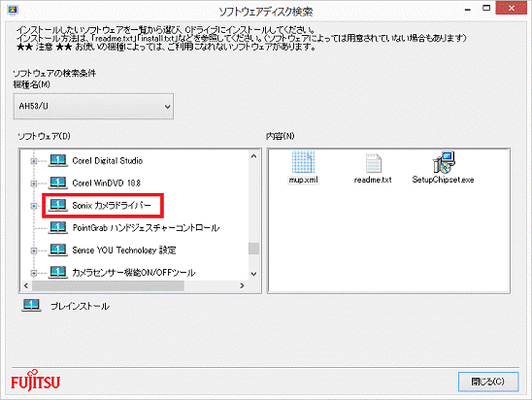Expand the Corel WinDVD 10.8 tree node

[34, 183]
